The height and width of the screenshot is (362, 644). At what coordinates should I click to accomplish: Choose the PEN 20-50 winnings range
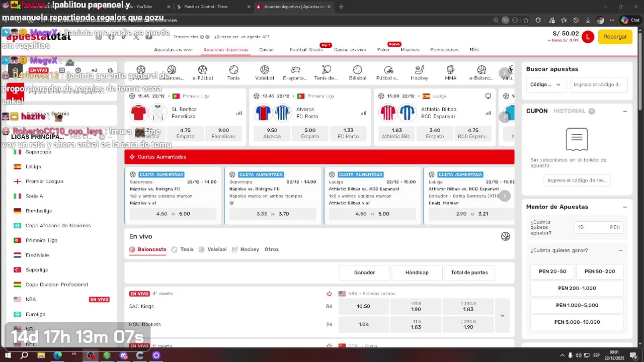tap(552, 271)
